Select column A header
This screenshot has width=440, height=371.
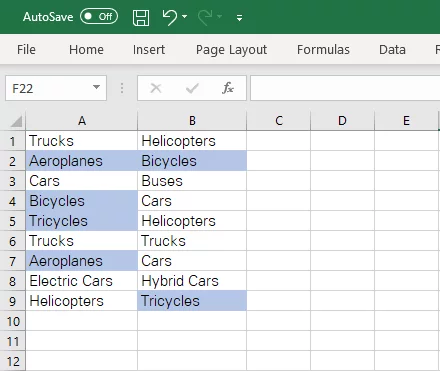tap(82, 121)
